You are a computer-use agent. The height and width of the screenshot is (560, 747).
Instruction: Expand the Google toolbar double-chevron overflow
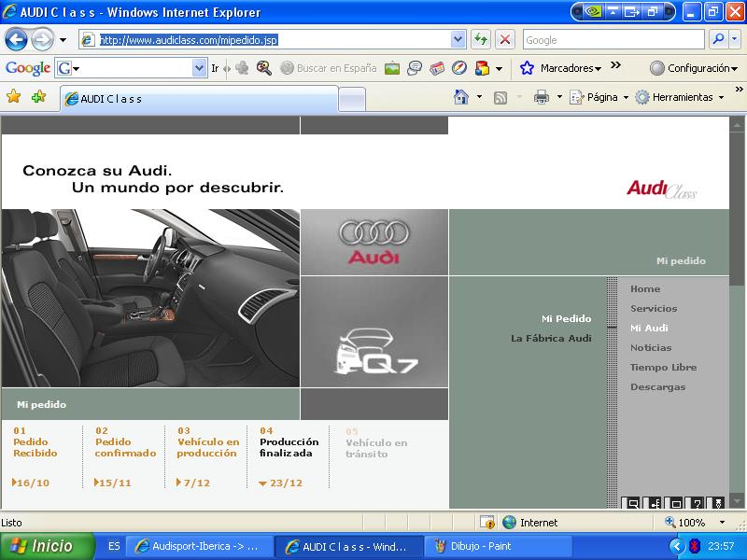click(616, 65)
